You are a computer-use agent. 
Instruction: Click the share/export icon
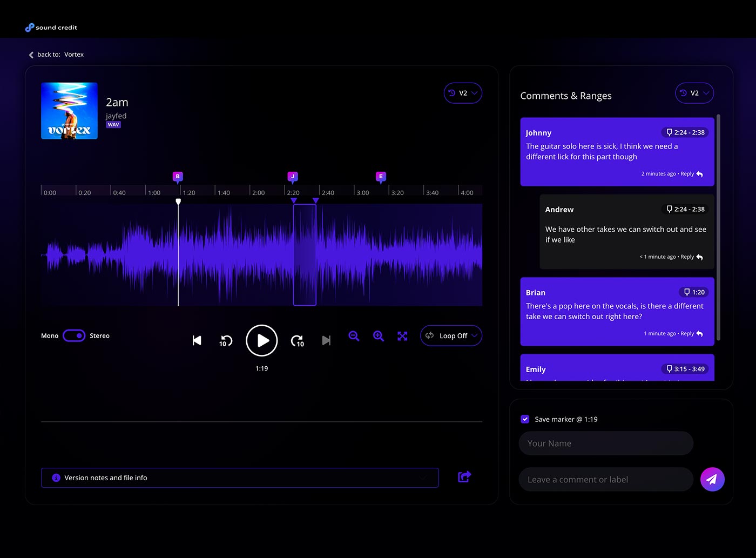(x=464, y=476)
